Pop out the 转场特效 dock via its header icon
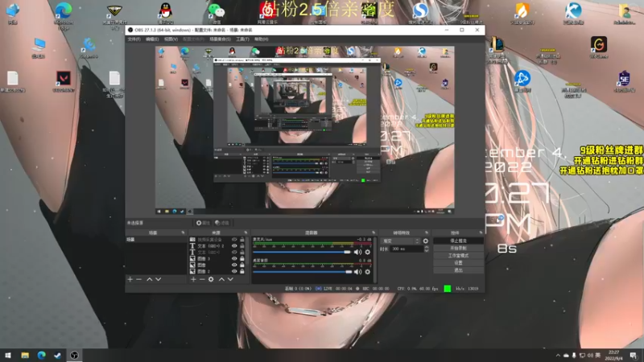Screen dimensions: 644x362 (x=427, y=232)
